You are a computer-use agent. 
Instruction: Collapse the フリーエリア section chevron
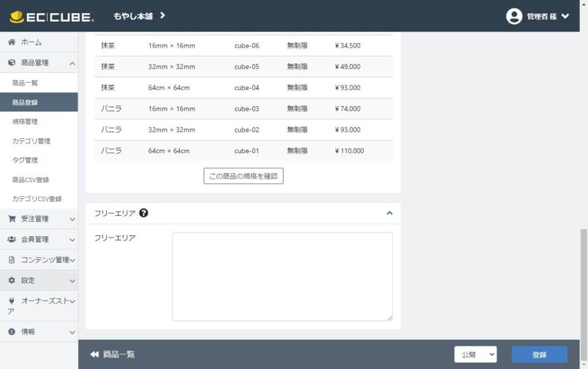[x=389, y=213]
